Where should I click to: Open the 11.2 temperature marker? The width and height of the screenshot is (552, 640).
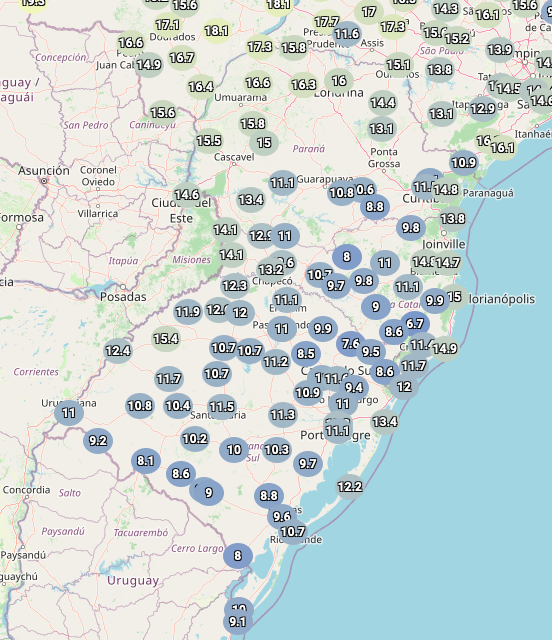[276, 362]
